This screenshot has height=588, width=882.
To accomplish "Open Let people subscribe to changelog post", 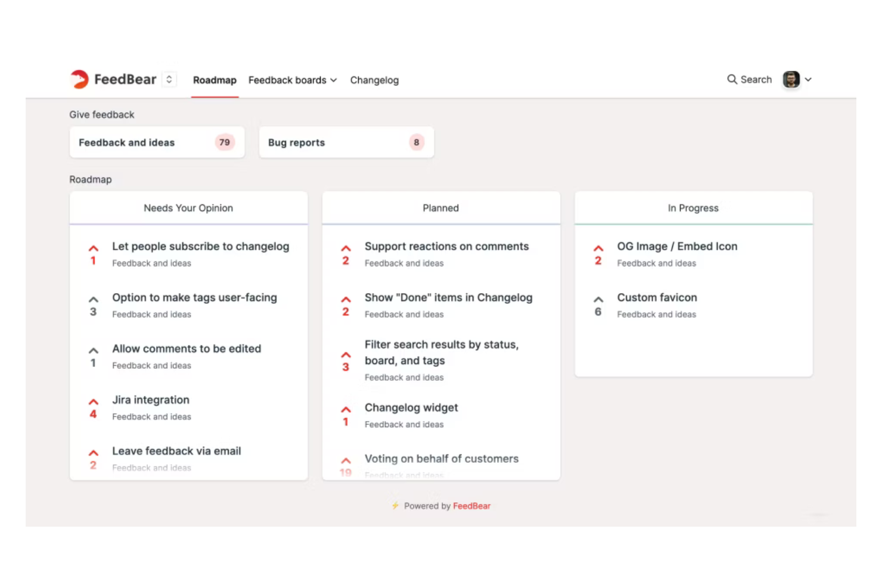I will click(200, 246).
